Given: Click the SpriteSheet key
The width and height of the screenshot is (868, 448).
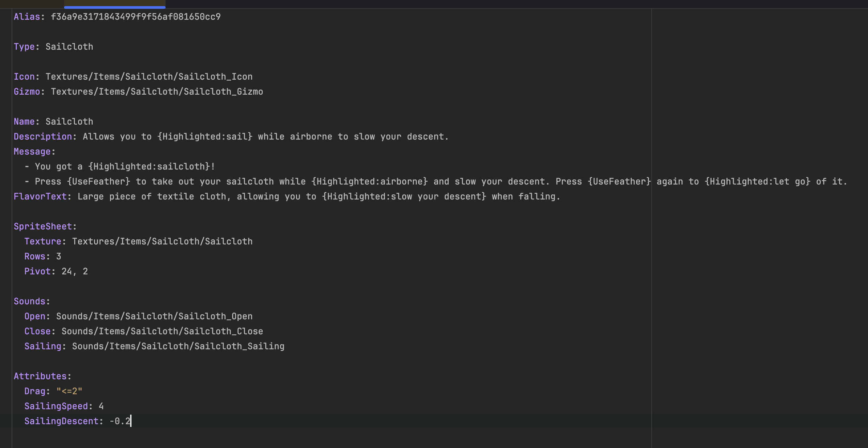Looking at the screenshot, I should (x=43, y=226).
